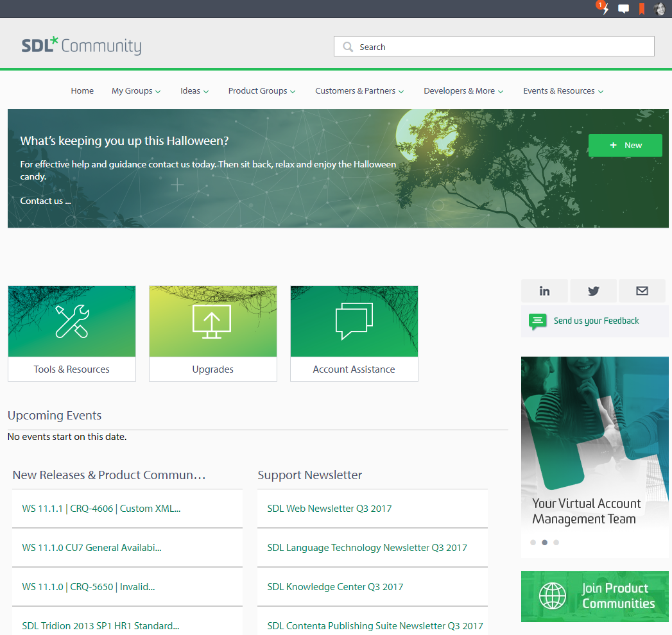Image resolution: width=672 pixels, height=635 pixels.
Task: Open the Tools & Resources card label
Action: click(x=72, y=369)
